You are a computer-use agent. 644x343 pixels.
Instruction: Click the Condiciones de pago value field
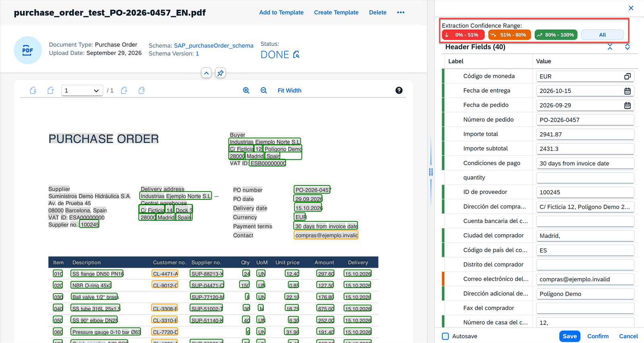585,163
